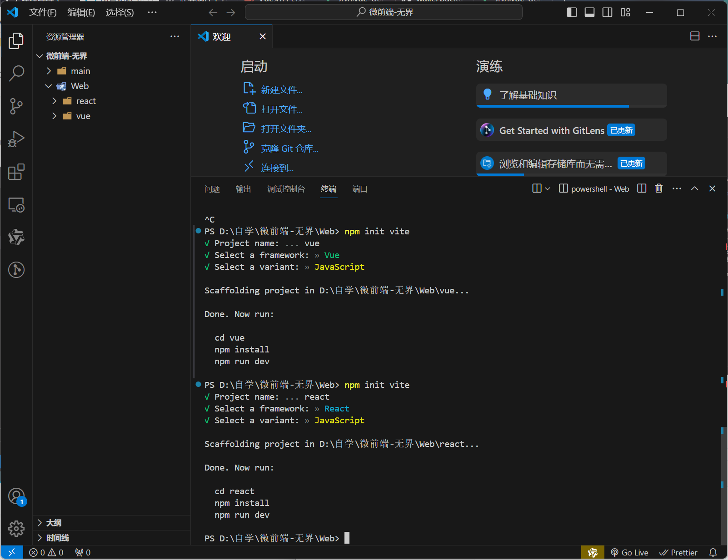The width and height of the screenshot is (728, 560).
Task: Open the overflow menu bar ellipsis
Action: click(152, 12)
